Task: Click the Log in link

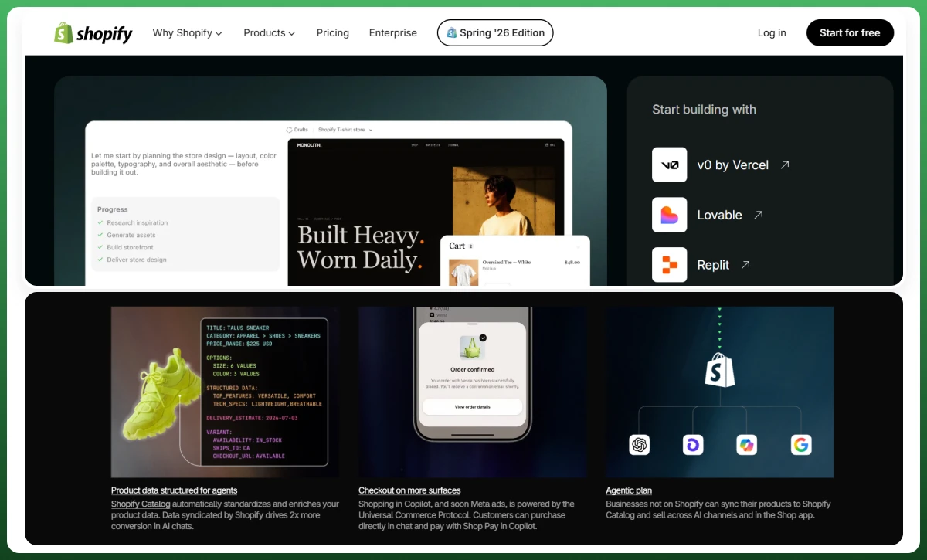Action: coord(772,33)
